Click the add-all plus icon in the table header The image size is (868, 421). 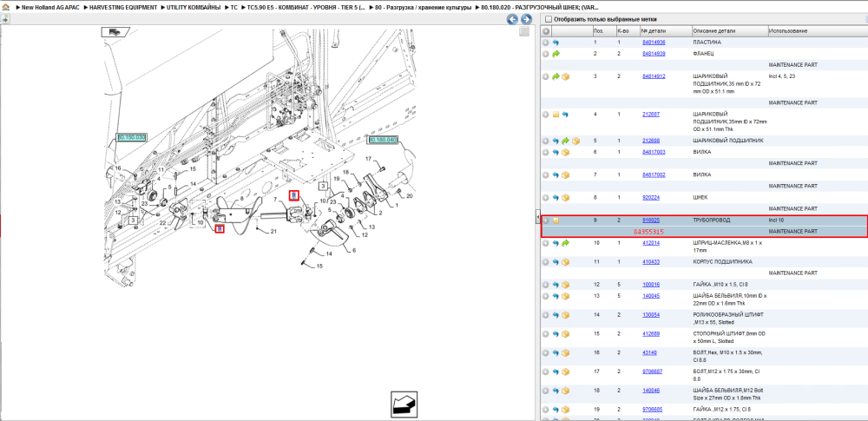[546, 31]
